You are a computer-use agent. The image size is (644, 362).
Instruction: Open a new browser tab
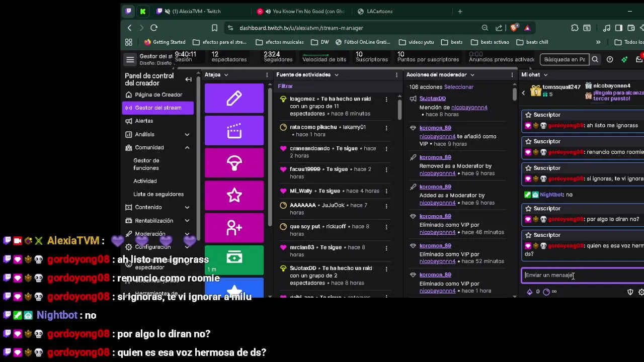(x=460, y=11)
